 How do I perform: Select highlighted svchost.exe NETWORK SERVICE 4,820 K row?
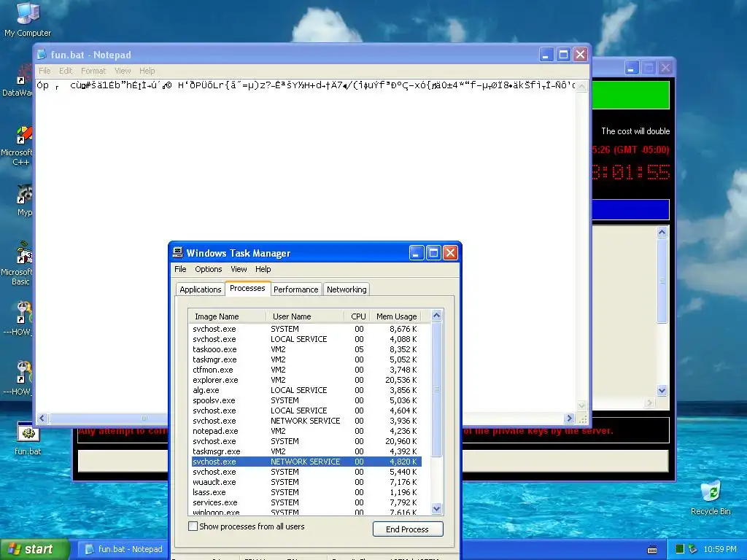pos(306,462)
